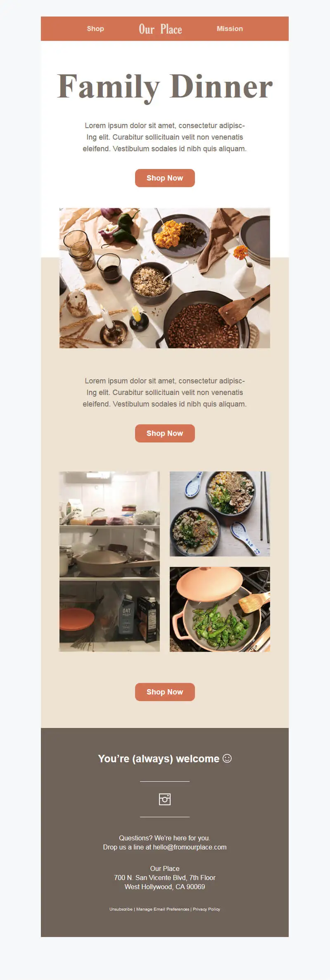This screenshot has width=330, height=980.
Task: Open the Mission menu item
Action: (230, 29)
